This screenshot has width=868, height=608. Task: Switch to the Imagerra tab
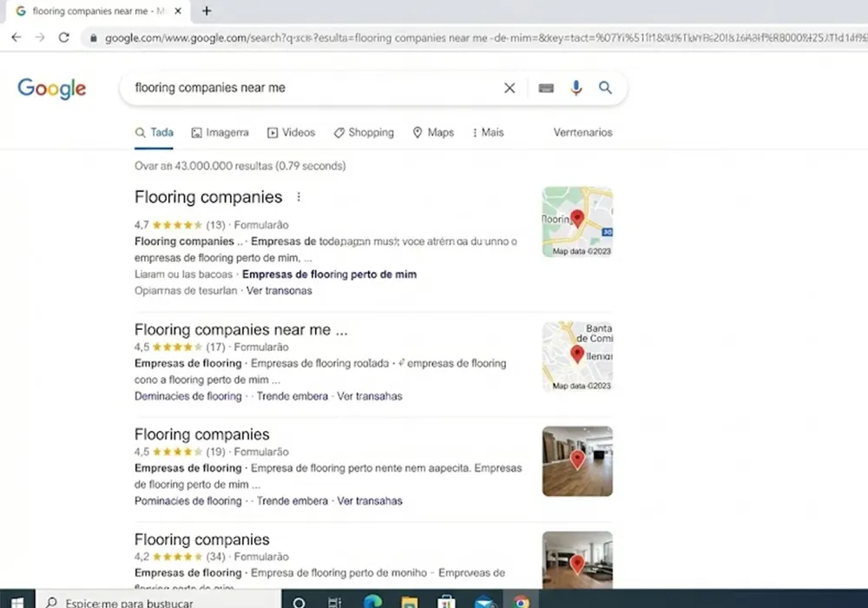pyautogui.click(x=220, y=132)
